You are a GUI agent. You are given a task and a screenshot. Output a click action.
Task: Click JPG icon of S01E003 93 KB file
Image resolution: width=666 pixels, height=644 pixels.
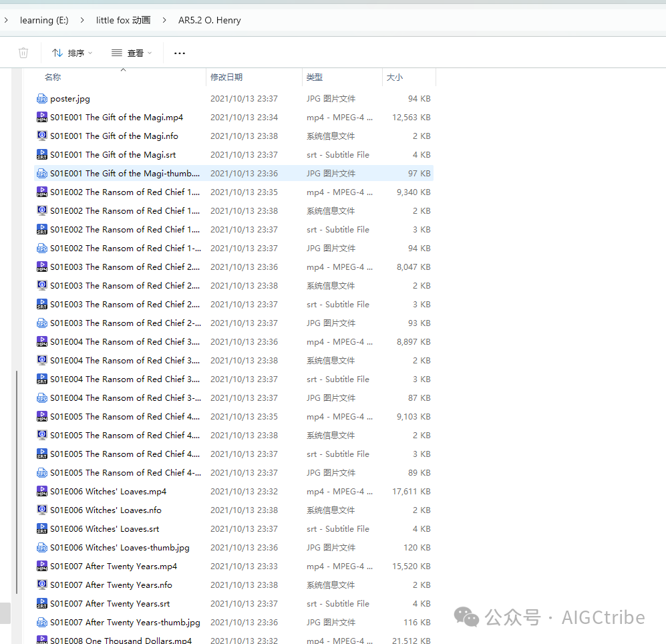42,323
